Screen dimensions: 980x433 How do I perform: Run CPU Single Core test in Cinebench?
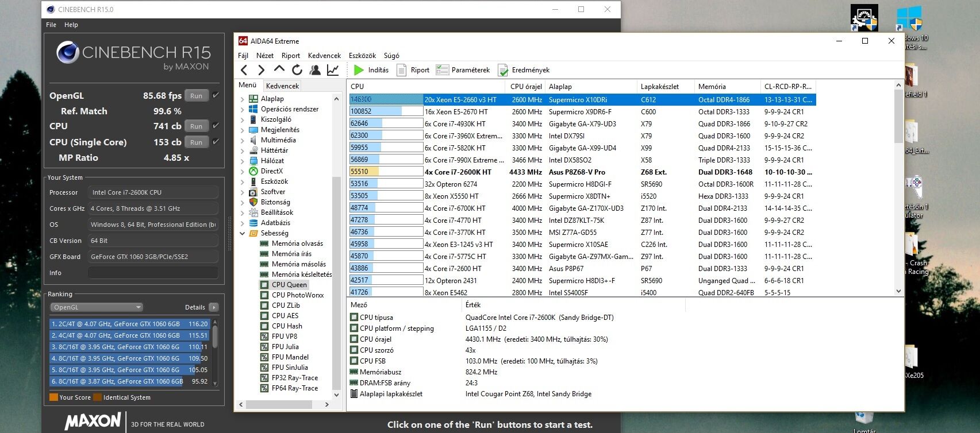click(x=197, y=142)
